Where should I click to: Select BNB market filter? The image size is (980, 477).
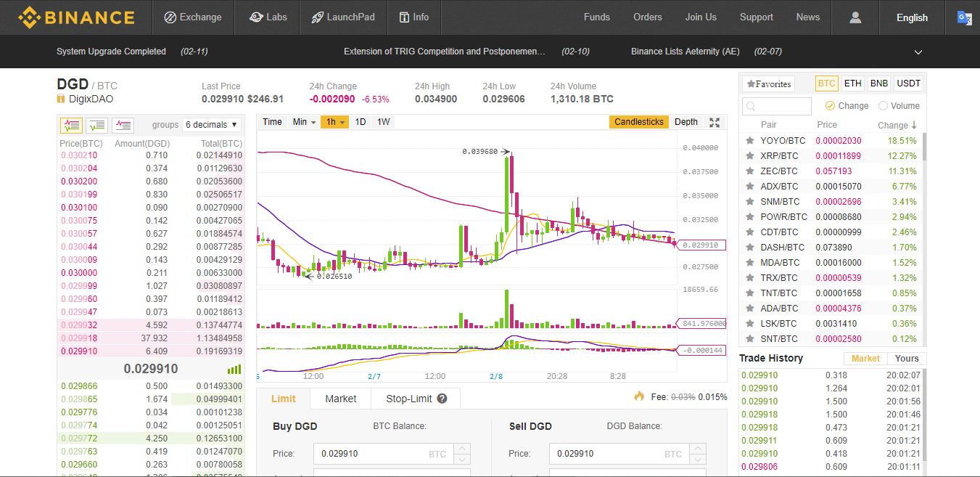point(879,83)
